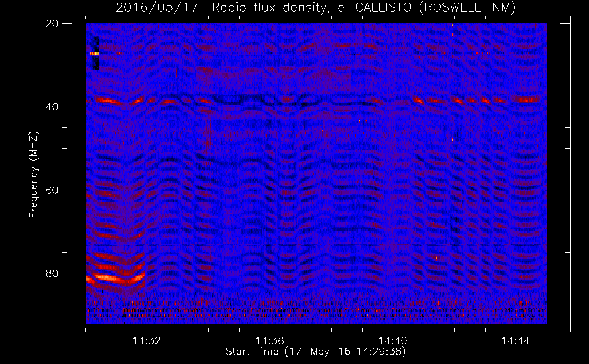Click the '14:32' time tick label
Viewport: 589px width, 364px height.
pyautogui.click(x=147, y=341)
